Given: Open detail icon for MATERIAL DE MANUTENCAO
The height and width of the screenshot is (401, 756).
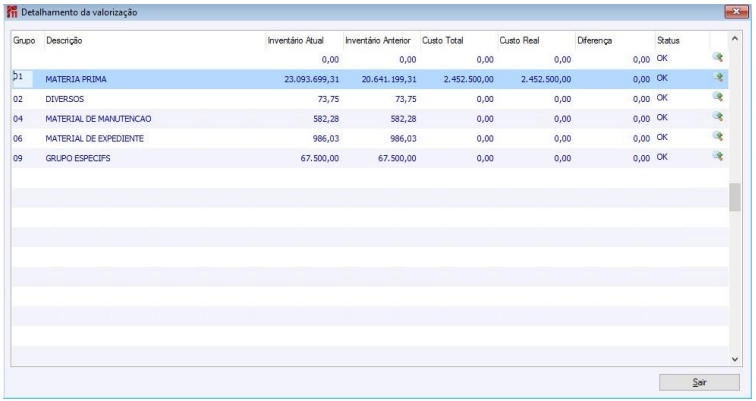Looking at the screenshot, I should click(717, 118).
